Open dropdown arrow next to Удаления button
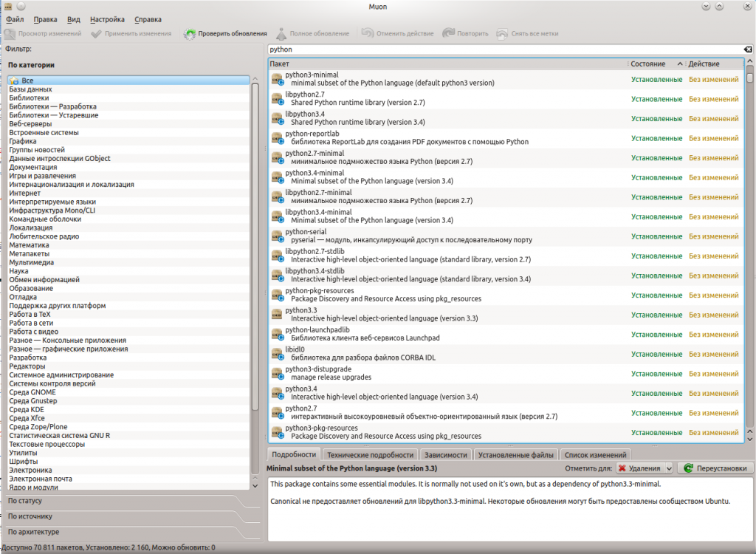Screen dimensions: 756x554 pyautogui.click(x=669, y=468)
